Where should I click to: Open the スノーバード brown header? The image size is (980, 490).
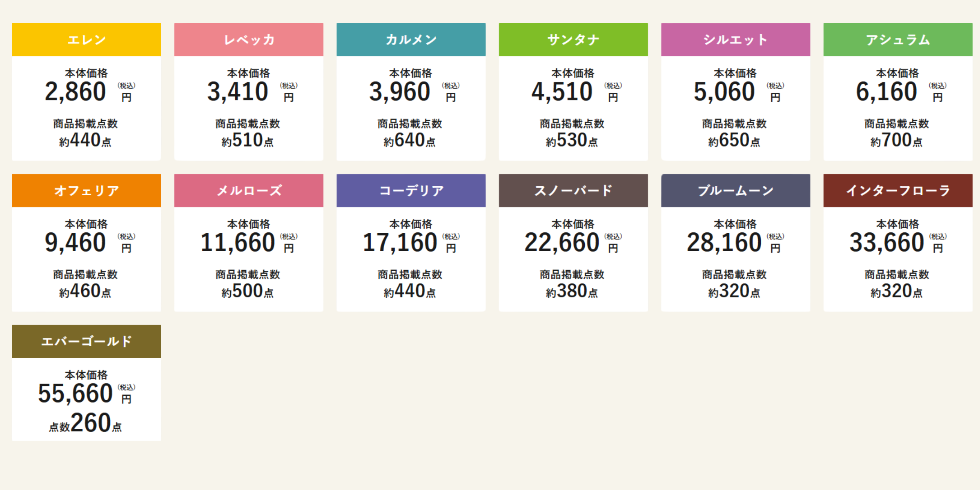coord(573,190)
